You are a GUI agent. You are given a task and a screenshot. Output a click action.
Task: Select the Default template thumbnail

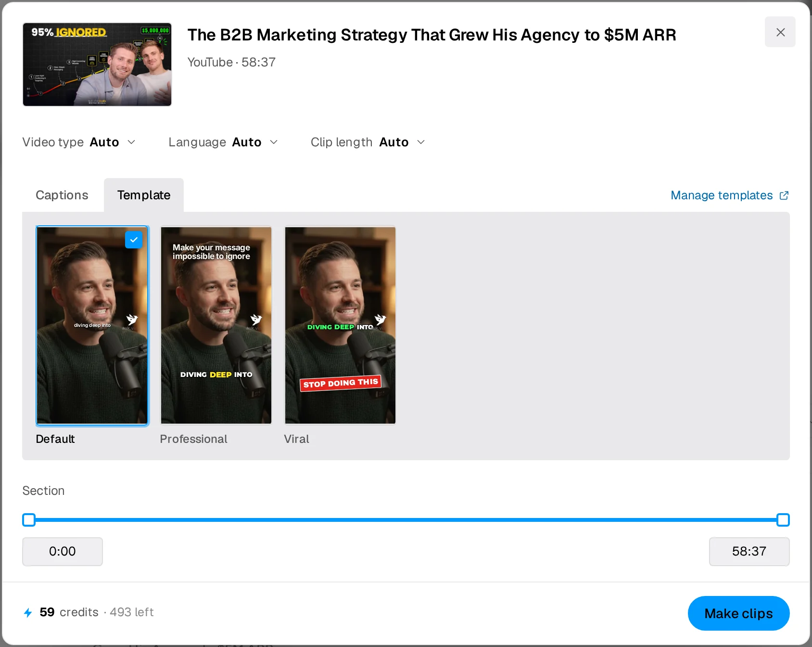tap(92, 326)
